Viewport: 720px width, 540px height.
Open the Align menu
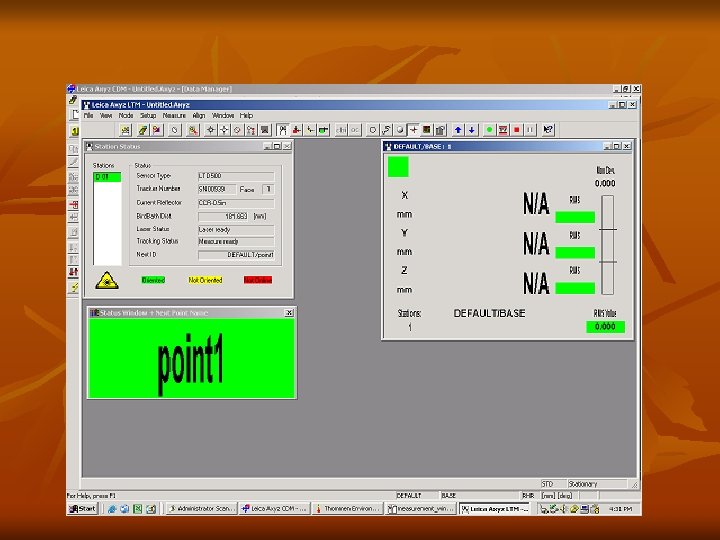tap(198, 116)
